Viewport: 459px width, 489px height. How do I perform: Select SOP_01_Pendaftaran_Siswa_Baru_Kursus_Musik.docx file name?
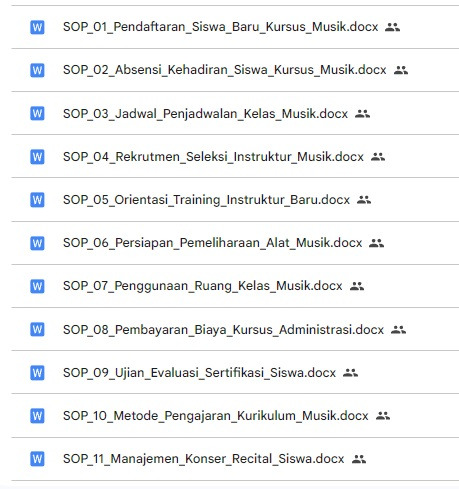pyautogui.click(x=221, y=27)
